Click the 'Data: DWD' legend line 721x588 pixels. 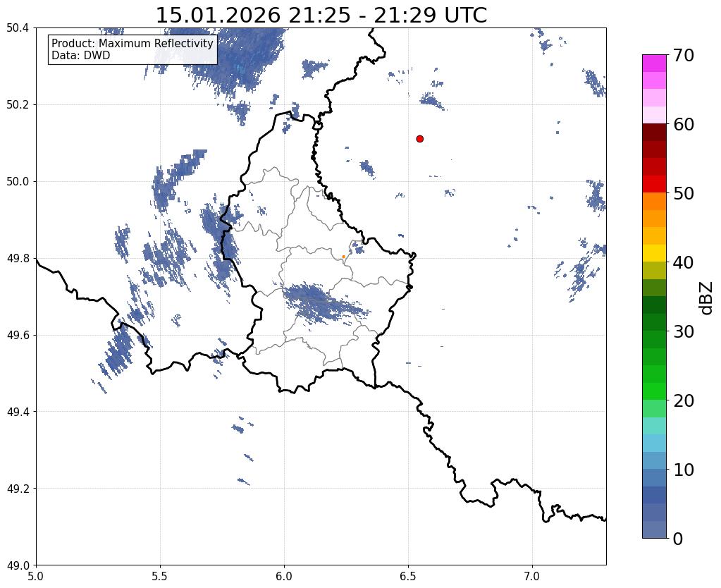tap(81, 56)
